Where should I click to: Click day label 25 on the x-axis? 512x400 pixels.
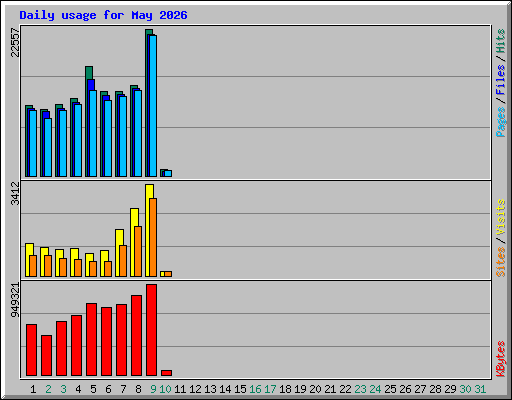tap(390, 389)
